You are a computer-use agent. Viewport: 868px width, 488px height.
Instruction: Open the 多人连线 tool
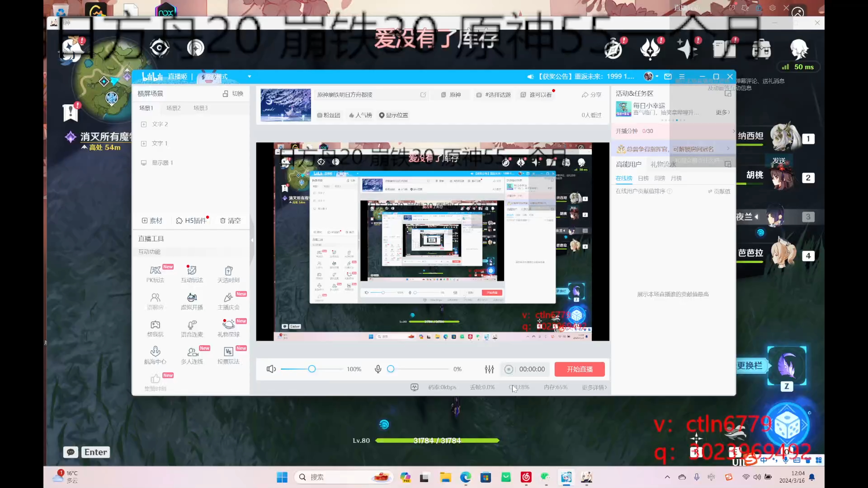192,355
